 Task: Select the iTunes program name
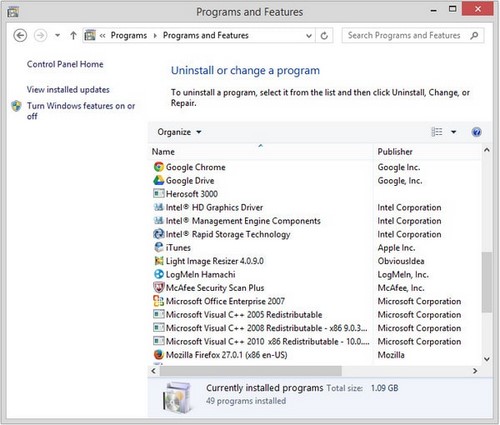point(178,248)
